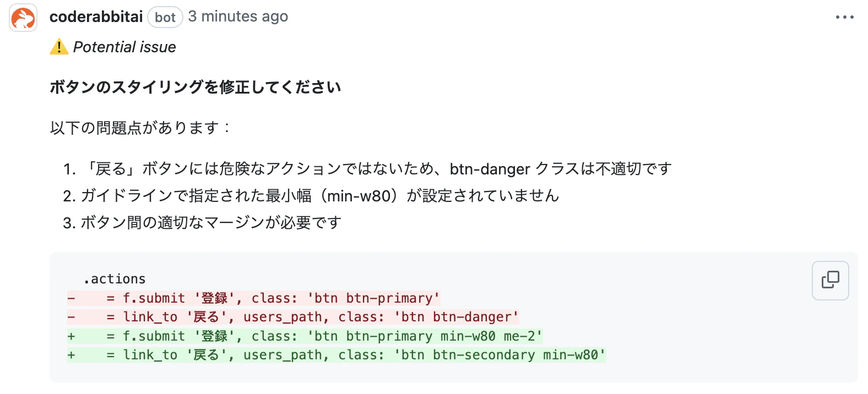Image resolution: width=868 pixels, height=394 pixels.
Task: Click the 3 minutes ago timestamp link
Action: tap(237, 17)
